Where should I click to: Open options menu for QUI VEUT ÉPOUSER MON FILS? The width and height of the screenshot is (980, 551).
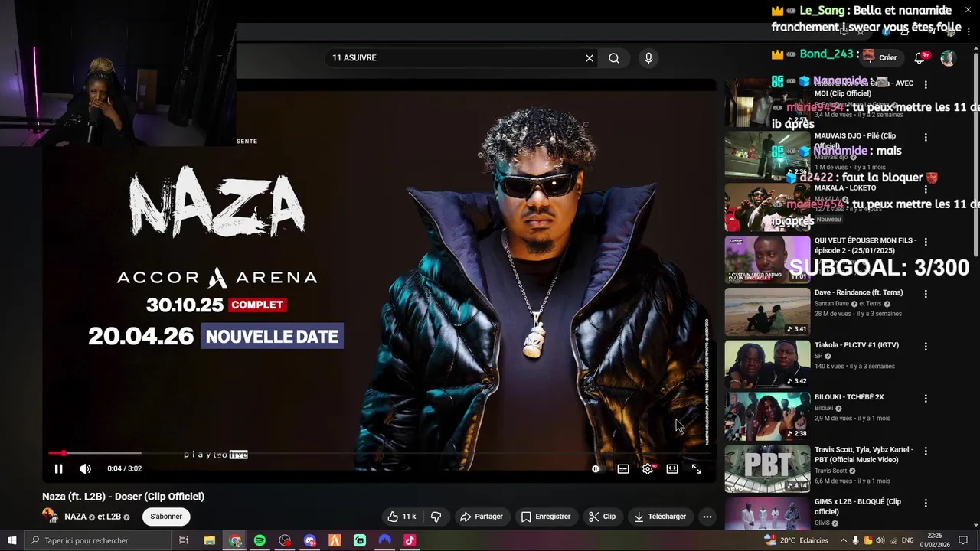click(926, 241)
